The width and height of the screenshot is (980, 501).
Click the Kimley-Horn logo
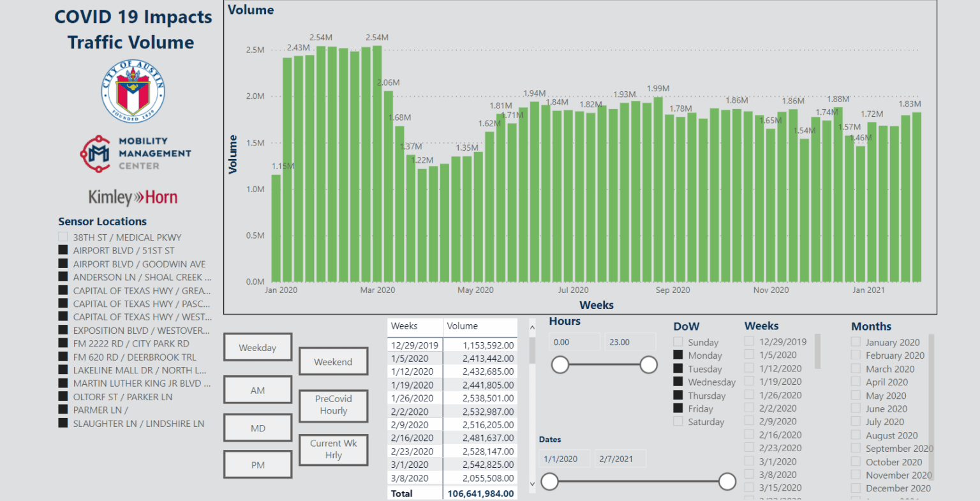click(132, 197)
